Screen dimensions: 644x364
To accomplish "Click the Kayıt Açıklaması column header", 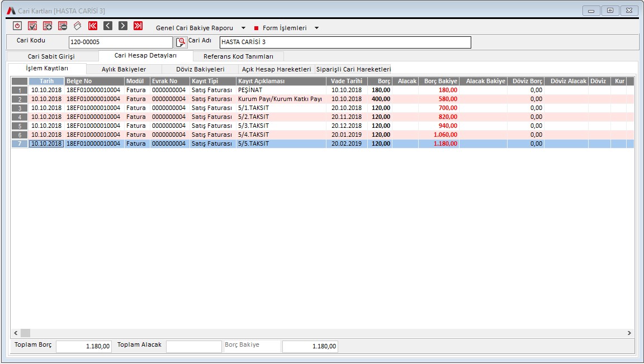I will 281,82.
